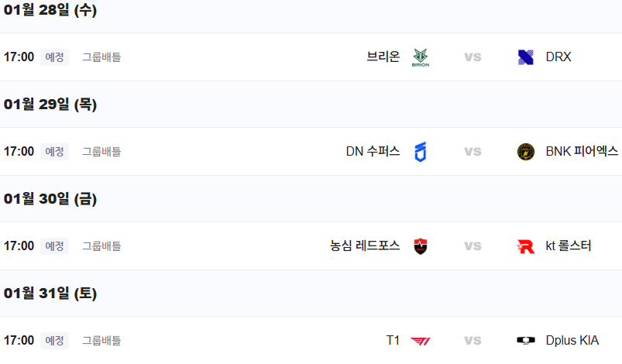This screenshot has height=364, width=622.
Task: Open the DRX team name link
Action: coord(558,57)
